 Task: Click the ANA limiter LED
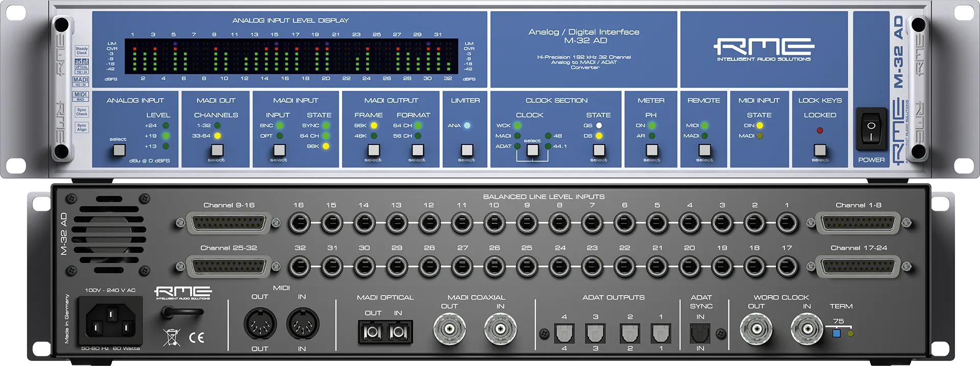click(467, 126)
